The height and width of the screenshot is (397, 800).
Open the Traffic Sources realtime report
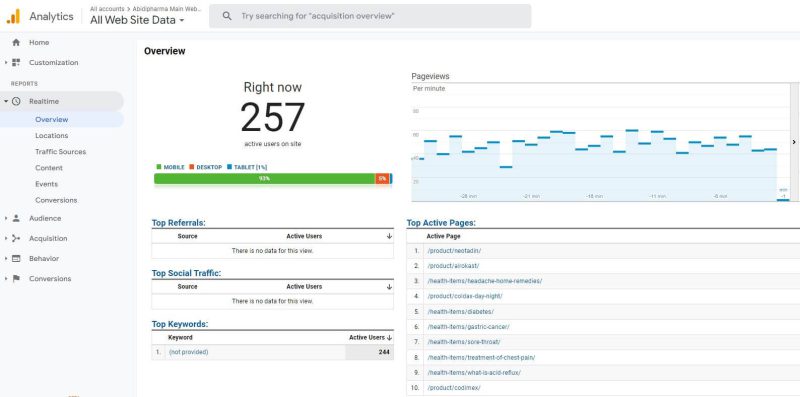(61, 152)
